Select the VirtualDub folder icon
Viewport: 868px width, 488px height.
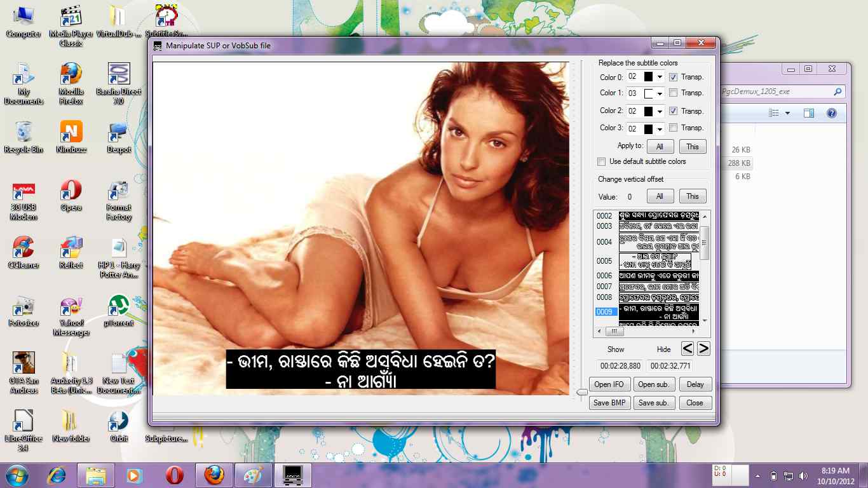click(x=119, y=21)
